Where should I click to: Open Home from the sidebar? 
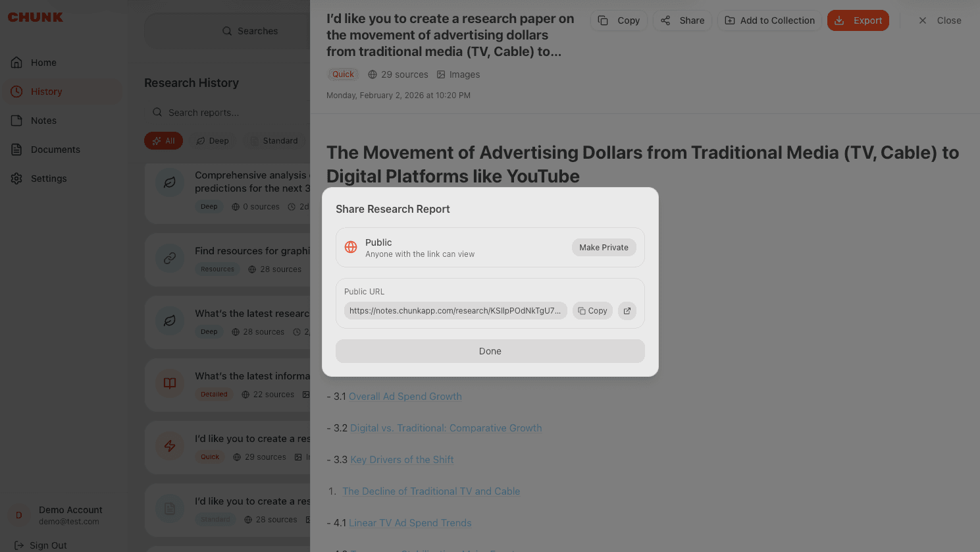click(43, 63)
